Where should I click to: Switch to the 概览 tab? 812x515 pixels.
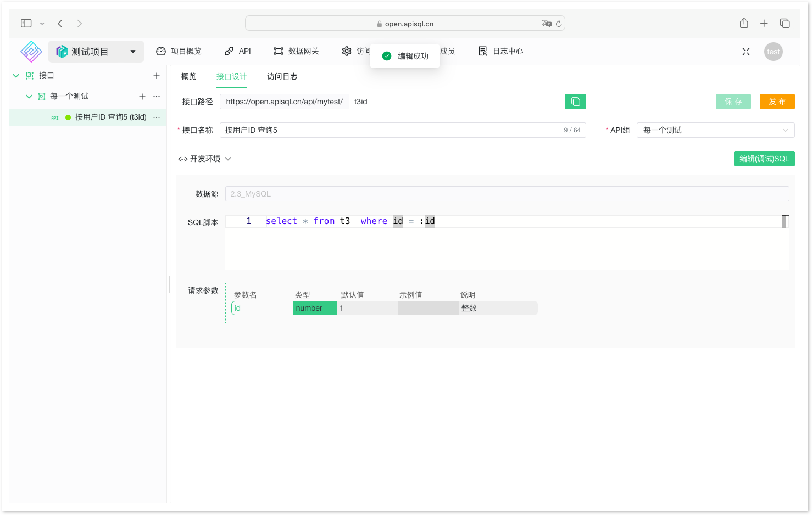click(188, 76)
